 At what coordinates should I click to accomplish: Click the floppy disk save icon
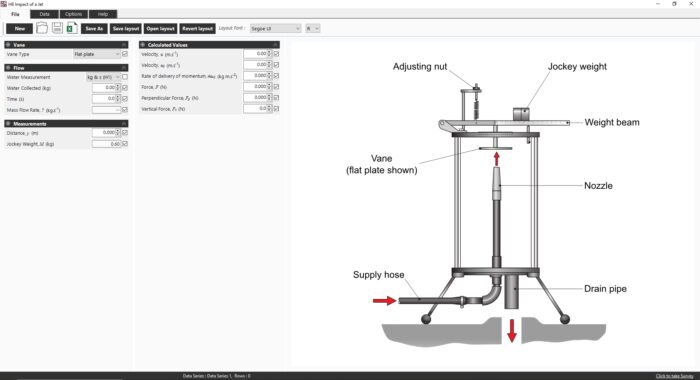[x=57, y=28]
